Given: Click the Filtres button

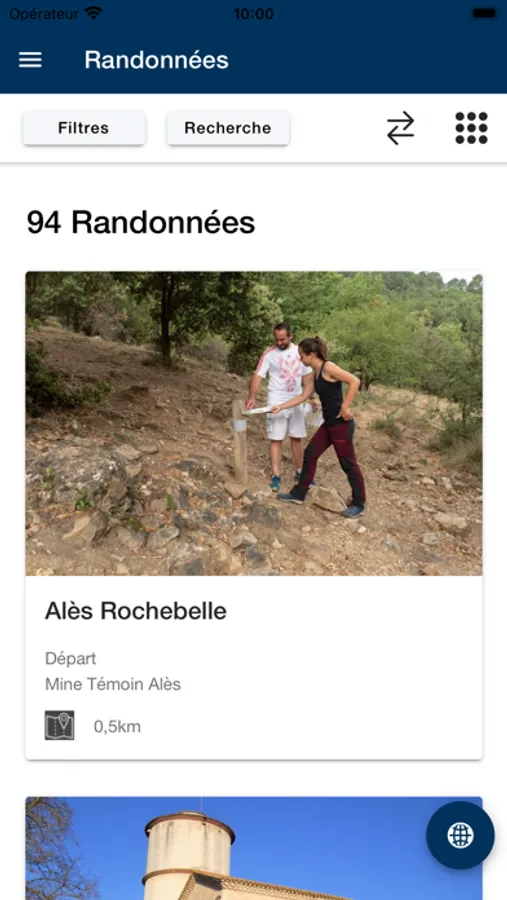Looking at the screenshot, I should pos(84,128).
